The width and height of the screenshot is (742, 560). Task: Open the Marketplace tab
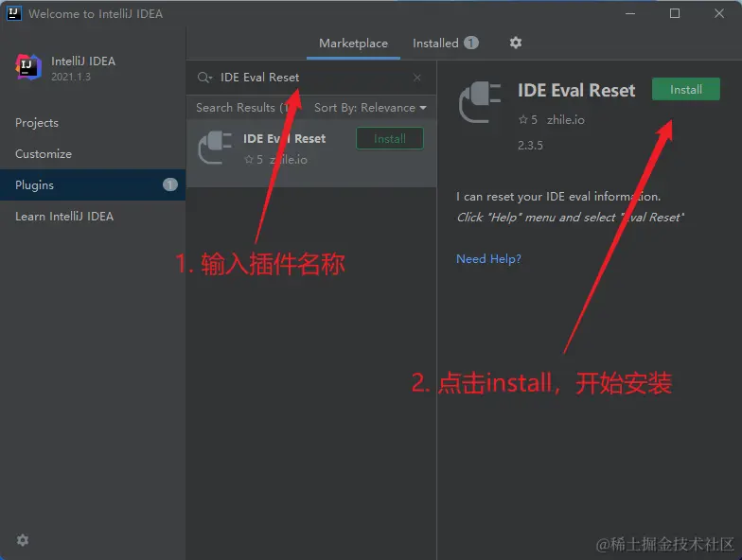coord(353,44)
